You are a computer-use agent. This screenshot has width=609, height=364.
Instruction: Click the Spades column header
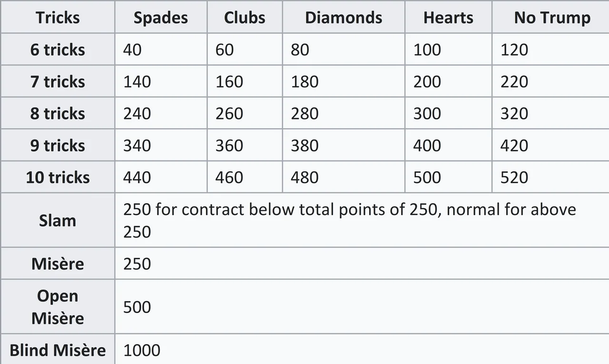(161, 18)
